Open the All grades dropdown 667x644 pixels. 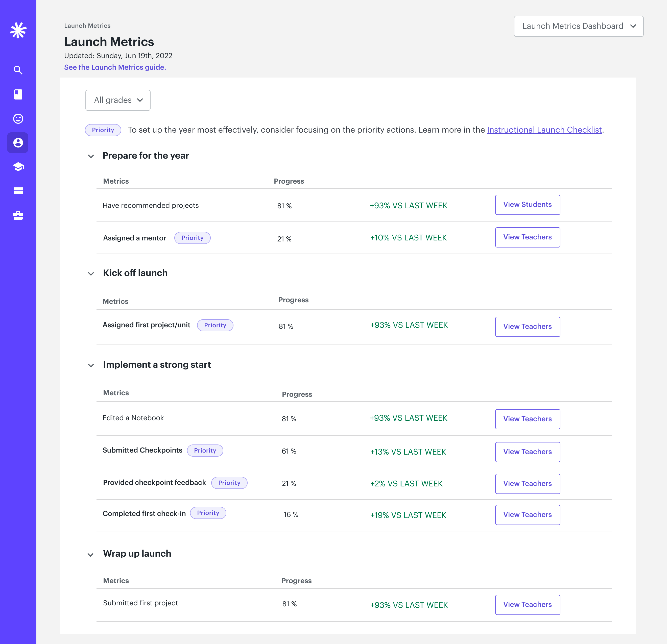[x=118, y=100]
